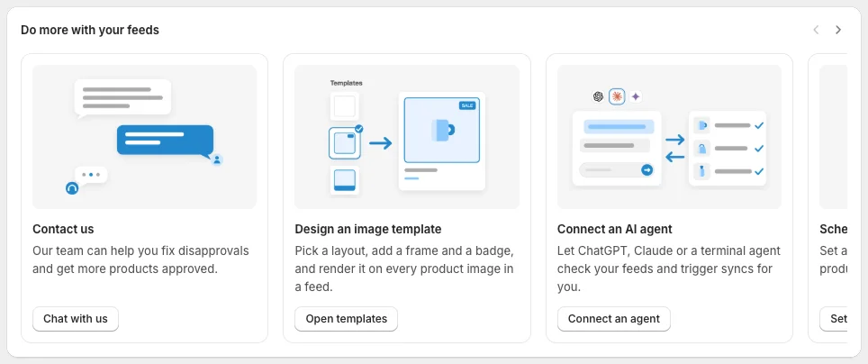The width and height of the screenshot is (868, 364).
Task: Click the SALE badge on the template preview
Action: (467, 105)
